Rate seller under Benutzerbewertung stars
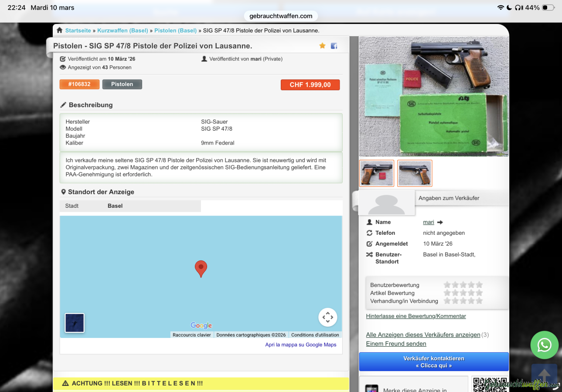The height and width of the screenshot is (392, 562). [463, 285]
